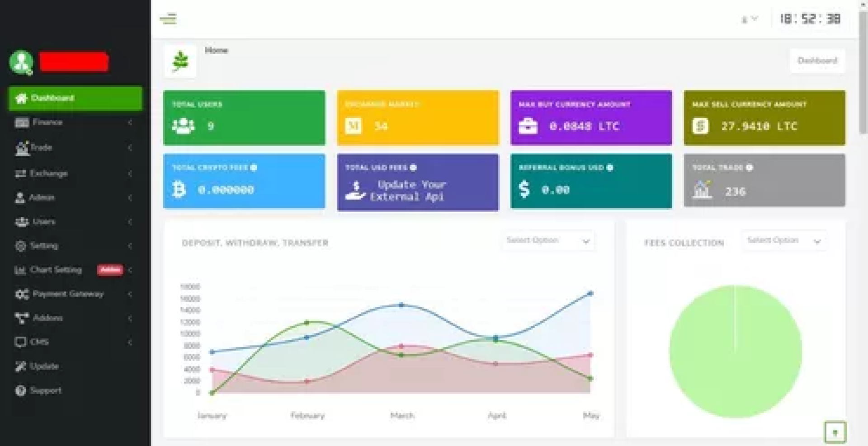Click the hamburger menu toggle icon
This screenshot has width=868, height=446.
[168, 19]
